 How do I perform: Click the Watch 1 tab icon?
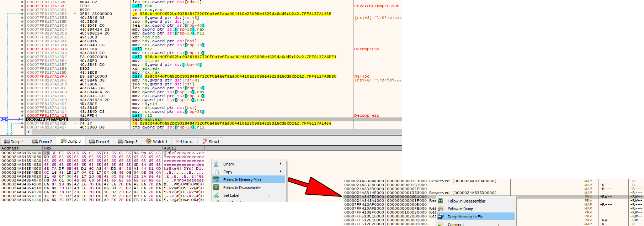point(149,141)
